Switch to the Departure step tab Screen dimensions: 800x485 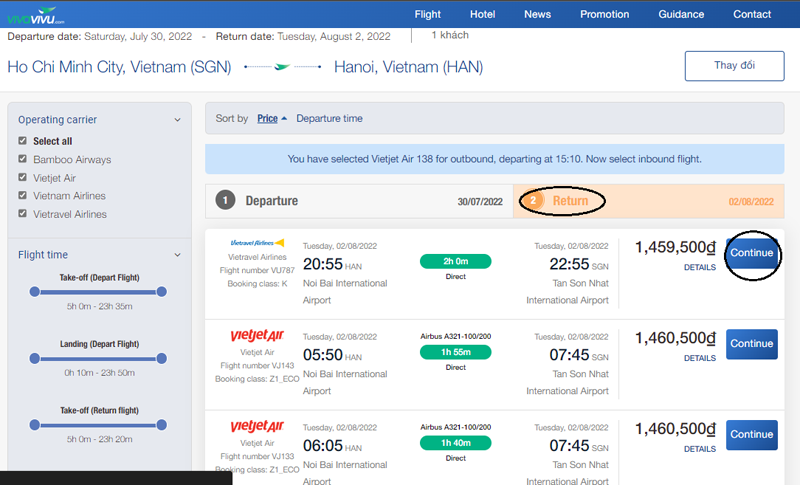(359, 201)
